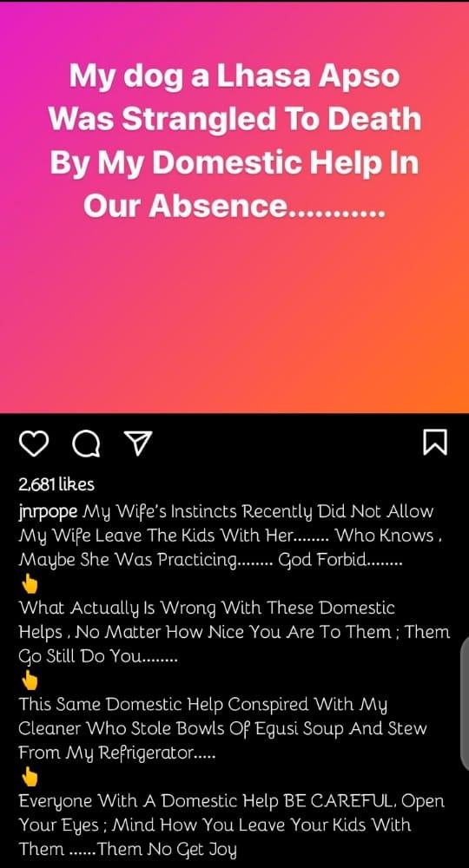This screenshot has width=469, height=868.
Task: Tap the pointing emoji above 'What Actually Is Wrong'
Action: pyautogui.click(x=30, y=583)
